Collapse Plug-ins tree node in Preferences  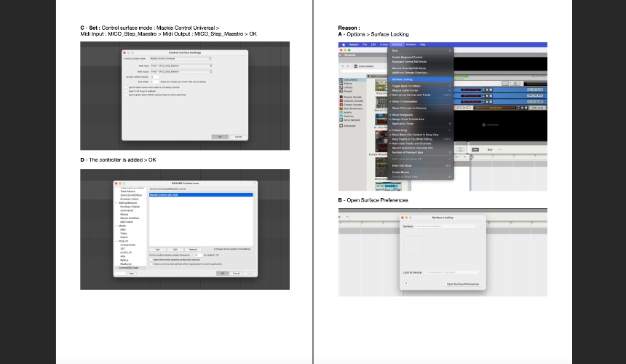[x=116, y=241]
